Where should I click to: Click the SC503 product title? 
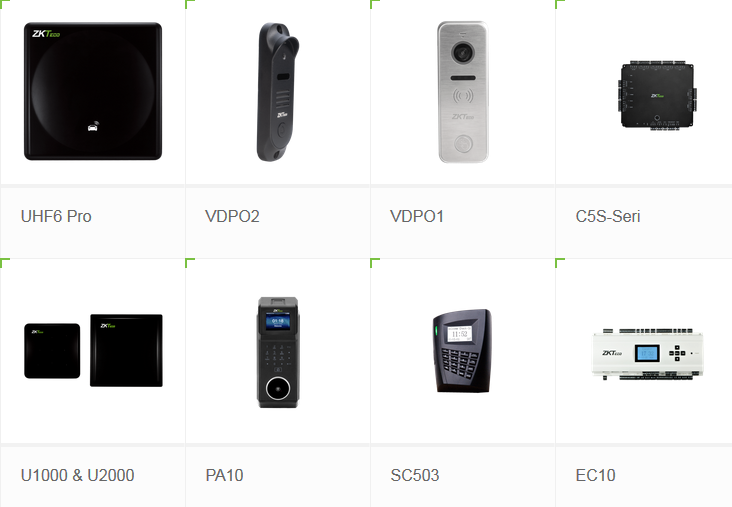tap(415, 475)
